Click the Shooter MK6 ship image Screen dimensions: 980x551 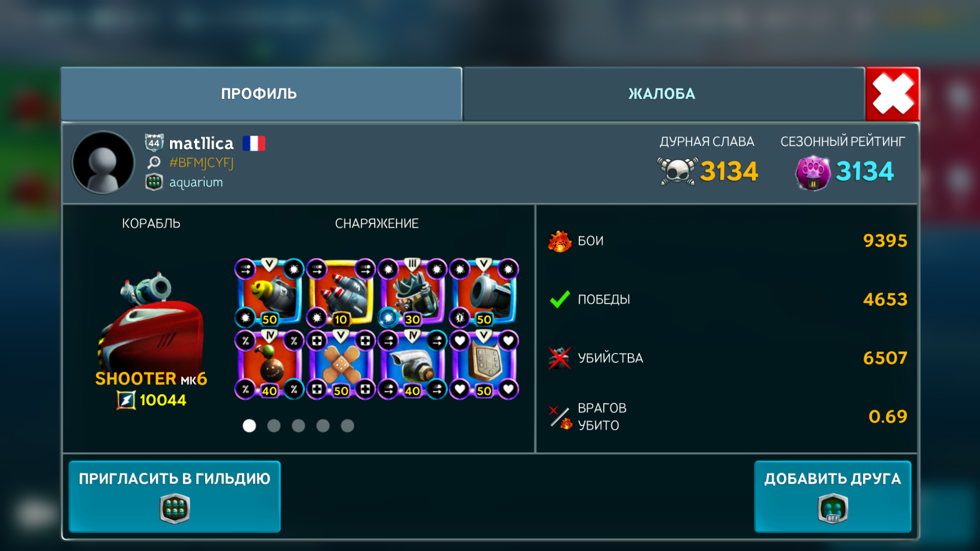coord(151,323)
